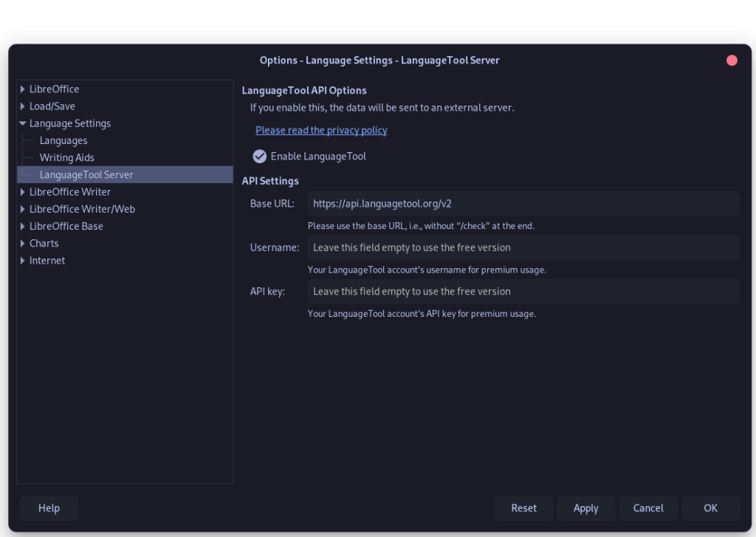Expand the Load/Save tree node

23,106
